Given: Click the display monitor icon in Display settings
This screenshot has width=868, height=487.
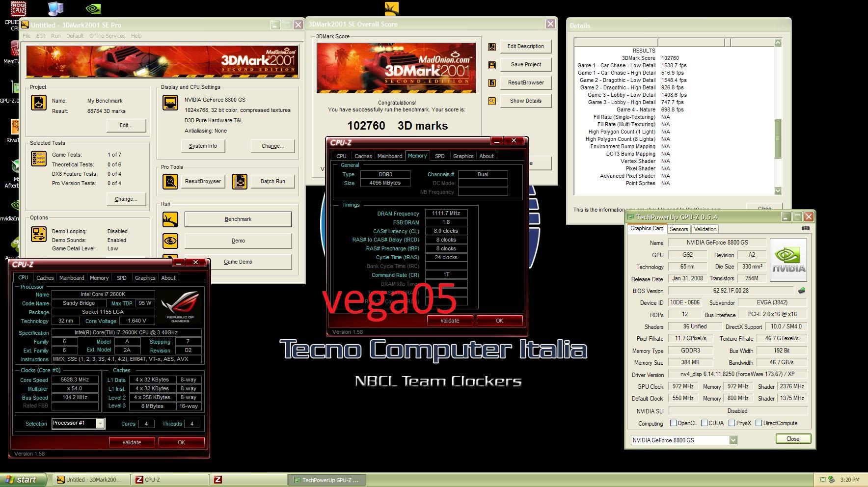Looking at the screenshot, I should (170, 103).
